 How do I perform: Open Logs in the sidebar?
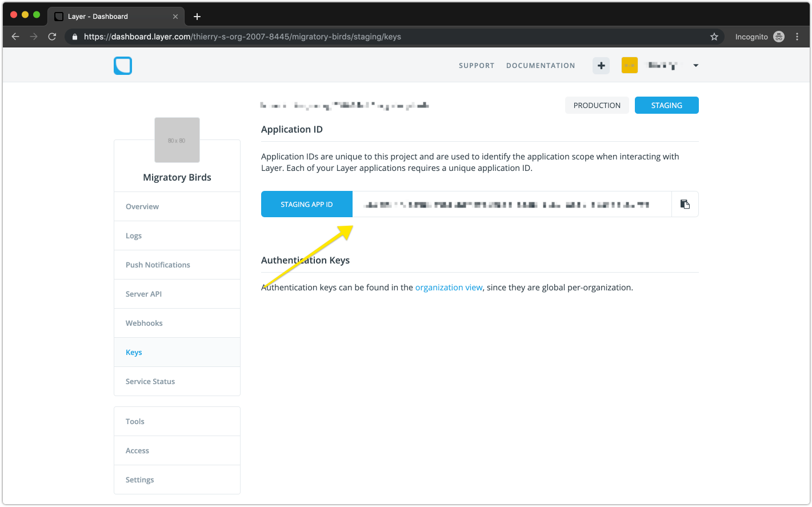(177, 235)
